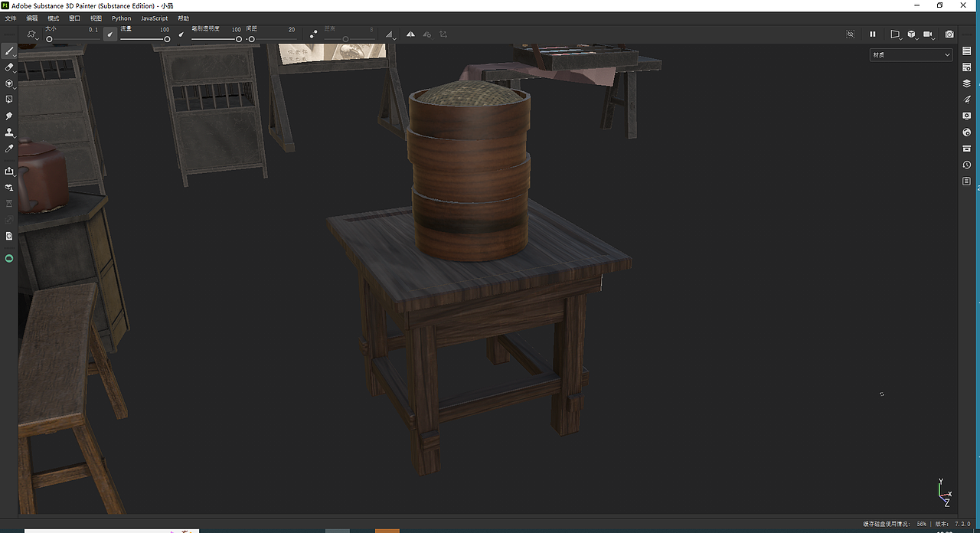Click the version 7.3.0 status text

(x=953, y=524)
